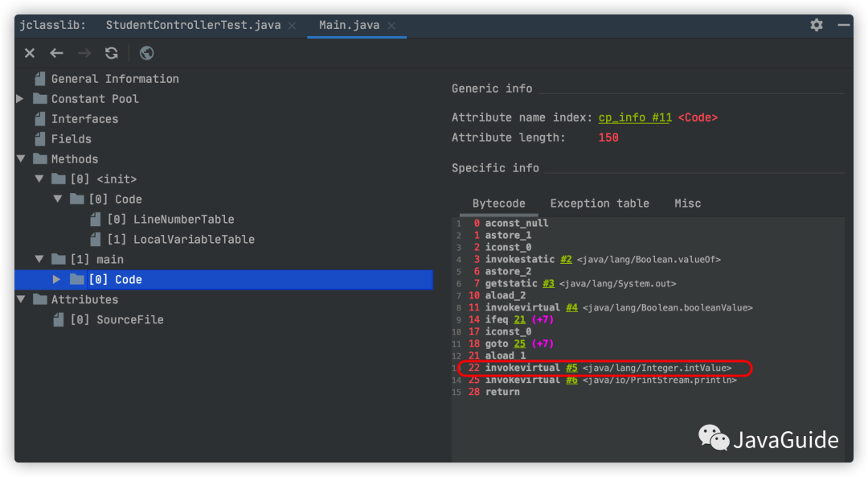This screenshot has width=868, height=477.
Task: Click the LineNumberTable page icon
Action: click(95, 220)
